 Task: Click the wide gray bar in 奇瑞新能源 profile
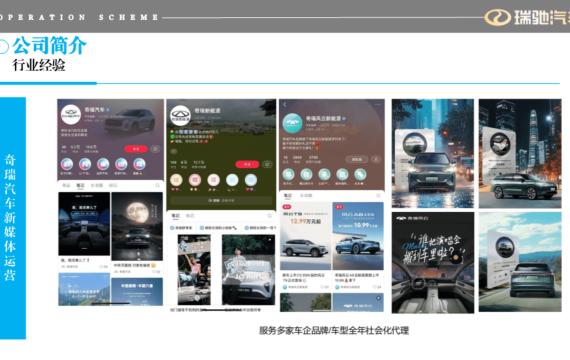click(221, 200)
